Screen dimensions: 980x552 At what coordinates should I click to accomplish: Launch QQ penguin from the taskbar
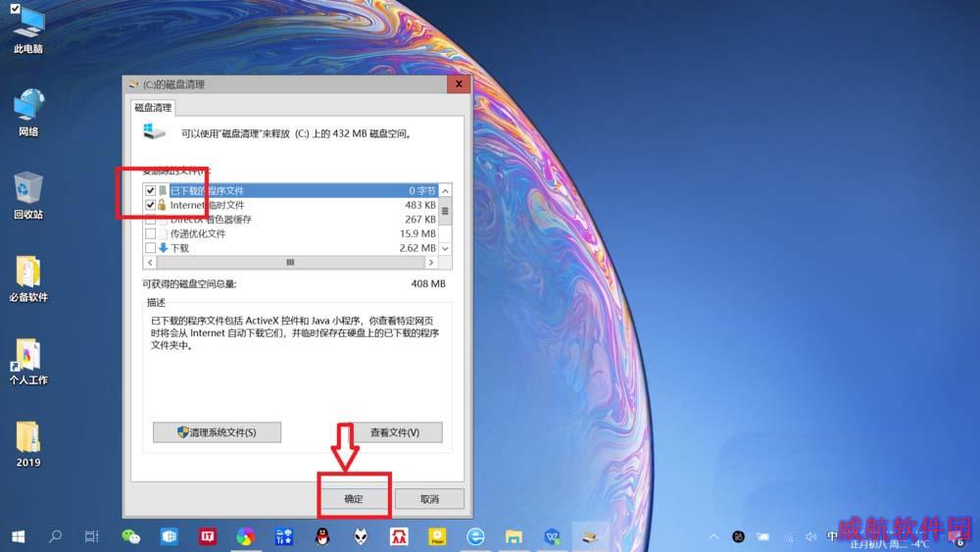pos(322,536)
